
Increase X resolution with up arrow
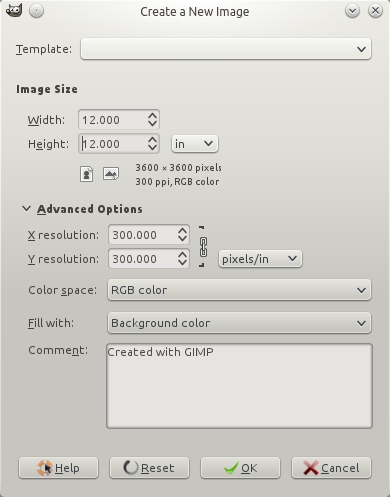(x=182, y=231)
